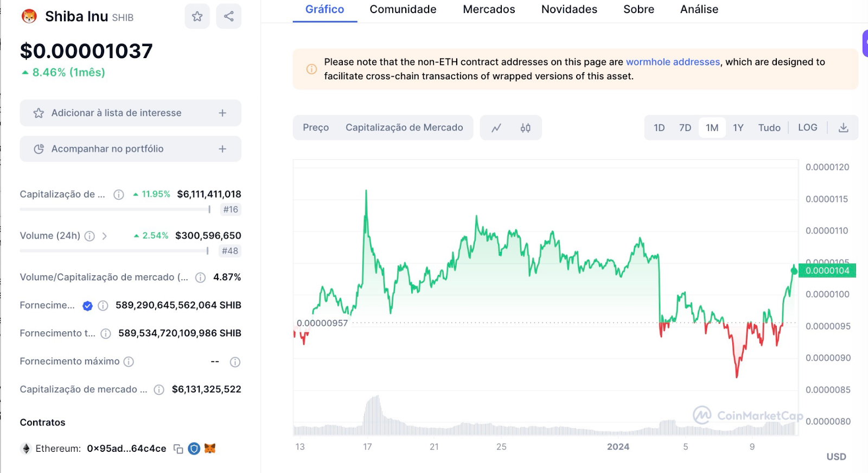Click plus icon on Adicionar à lista de interesse
The height and width of the screenshot is (473, 868).
[x=222, y=113]
